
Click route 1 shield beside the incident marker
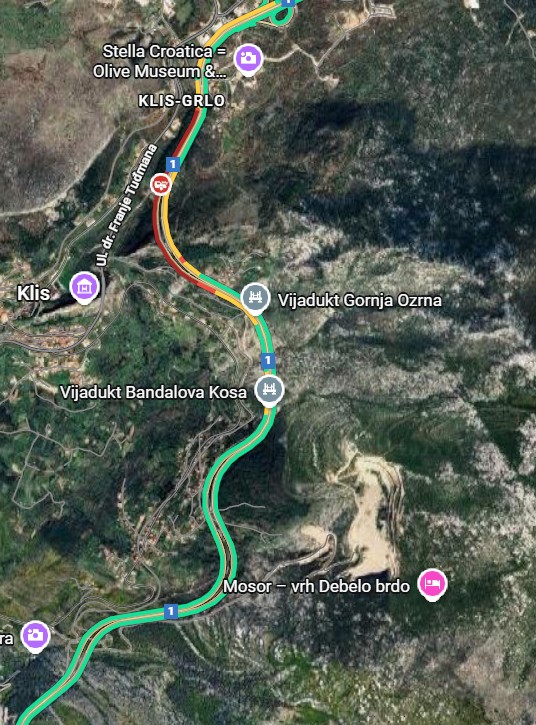tap(173, 164)
